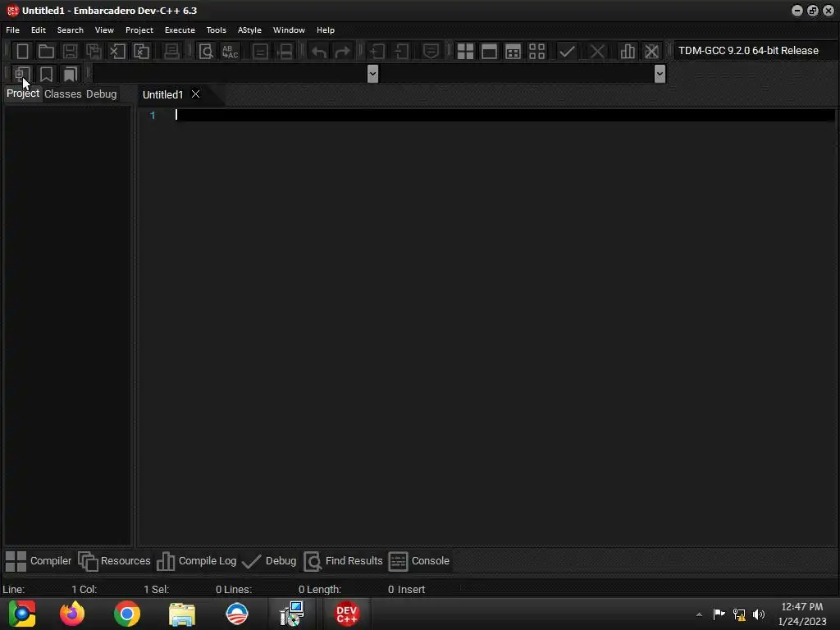Click the Indent toolbar icon
Image resolution: width=840 pixels, height=630 pixels.
377,52
